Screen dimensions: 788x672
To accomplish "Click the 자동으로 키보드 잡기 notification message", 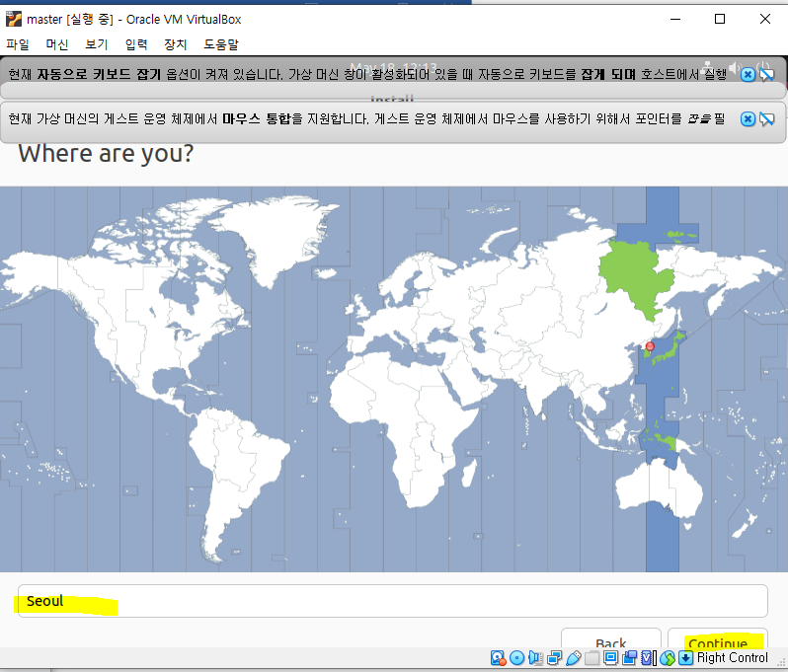I will (x=368, y=74).
